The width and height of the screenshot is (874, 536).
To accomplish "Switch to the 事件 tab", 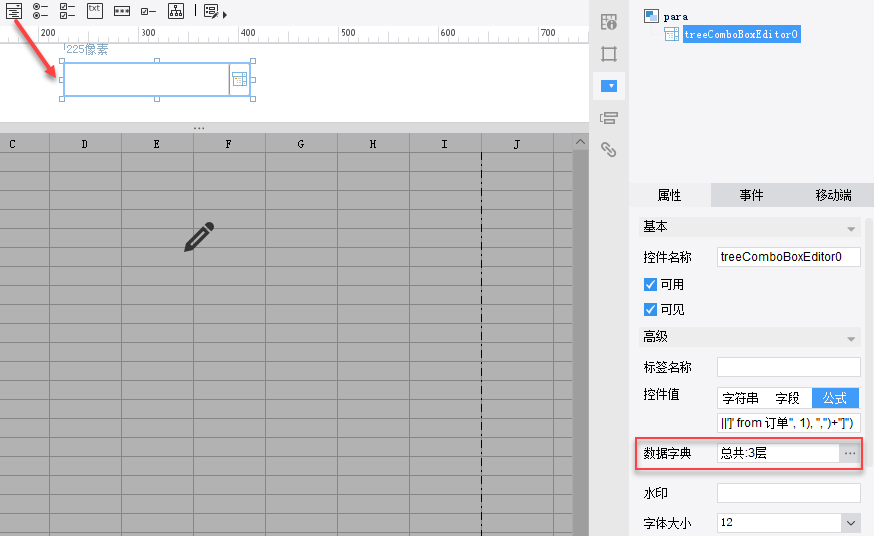I will [x=751, y=195].
